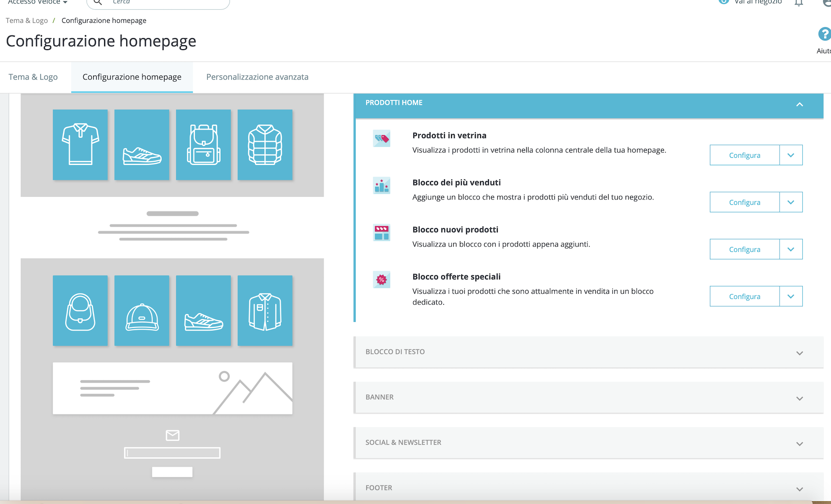Click the Blocco dei più venduti title
This screenshot has height=504, width=831.
click(x=456, y=182)
